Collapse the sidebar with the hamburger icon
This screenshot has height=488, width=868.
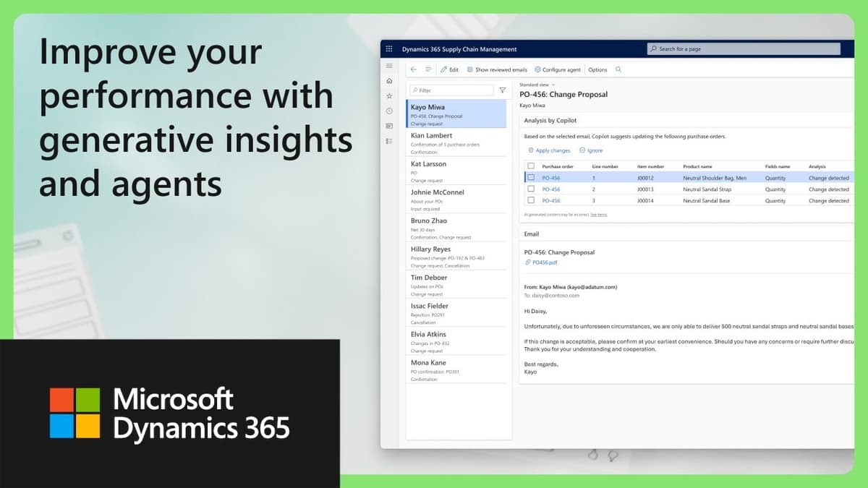[x=388, y=65]
